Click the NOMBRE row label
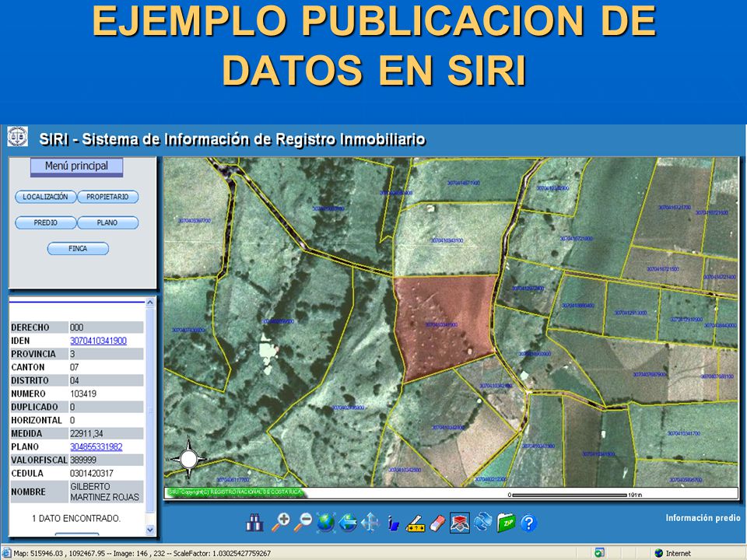The width and height of the screenshot is (747, 560). [x=29, y=492]
